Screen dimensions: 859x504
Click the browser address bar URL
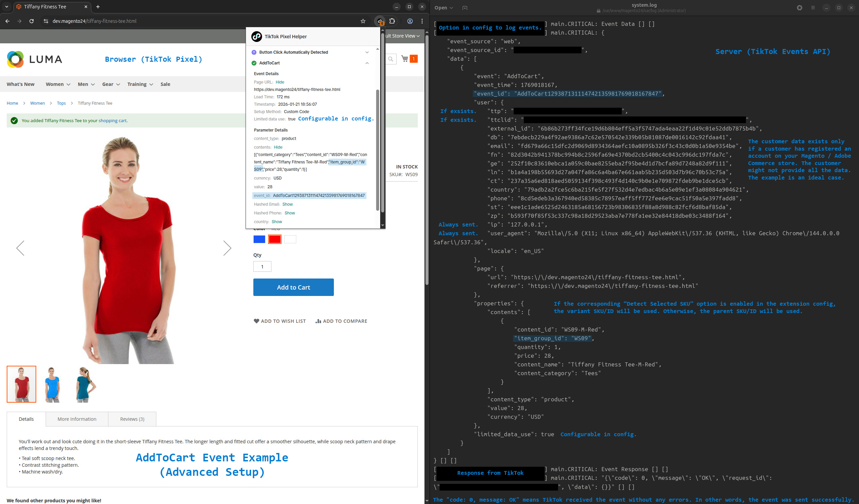coord(94,21)
